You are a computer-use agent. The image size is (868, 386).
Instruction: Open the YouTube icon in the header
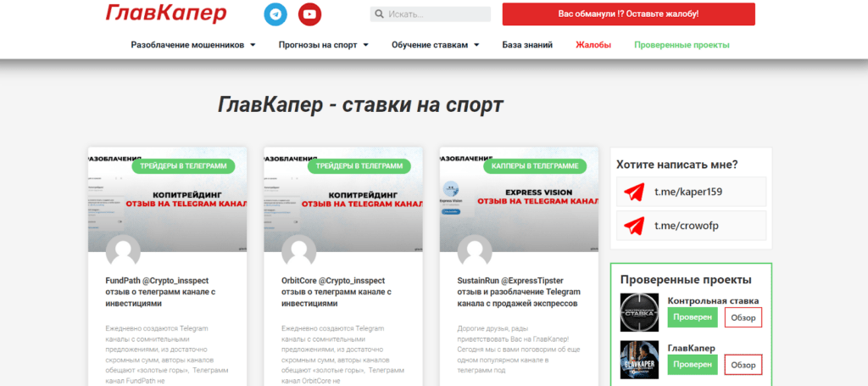coord(309,14)
